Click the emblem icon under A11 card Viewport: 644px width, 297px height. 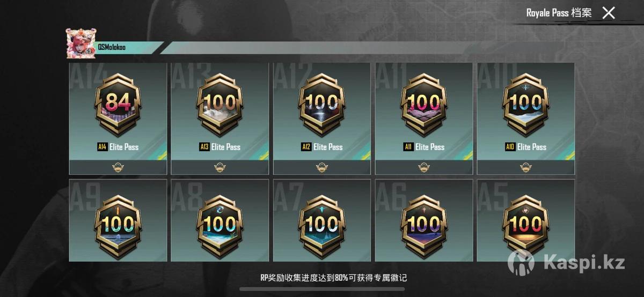coord(424,167)
